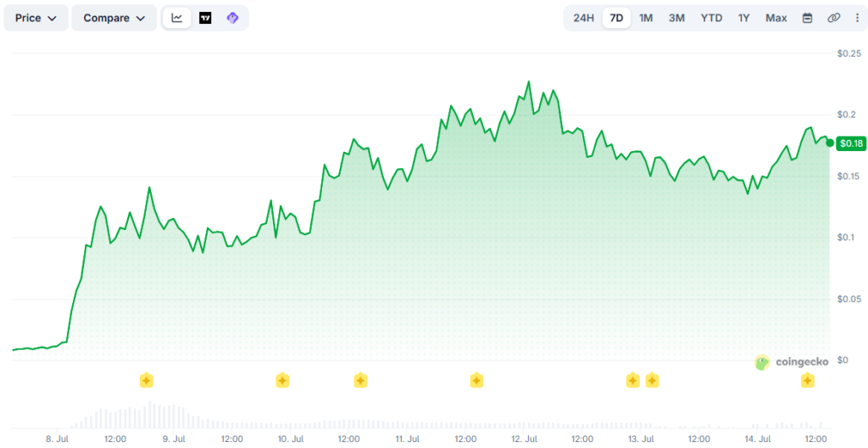Select the line chart view icon
Image resolution: width=868 pixels, height=448 pixels.
[177, 18]
